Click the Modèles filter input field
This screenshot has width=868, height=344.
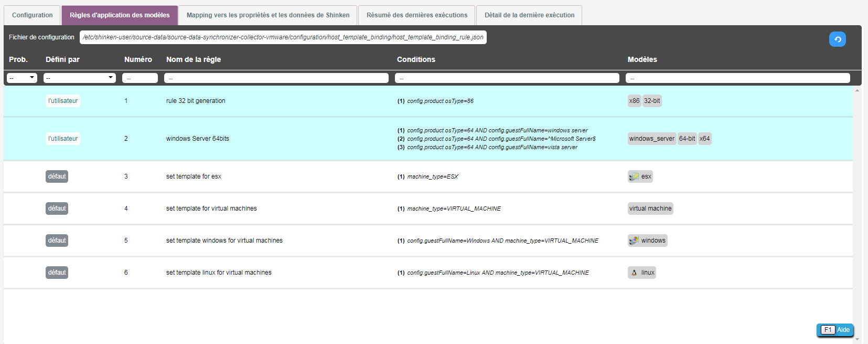[x=737, y=78]
